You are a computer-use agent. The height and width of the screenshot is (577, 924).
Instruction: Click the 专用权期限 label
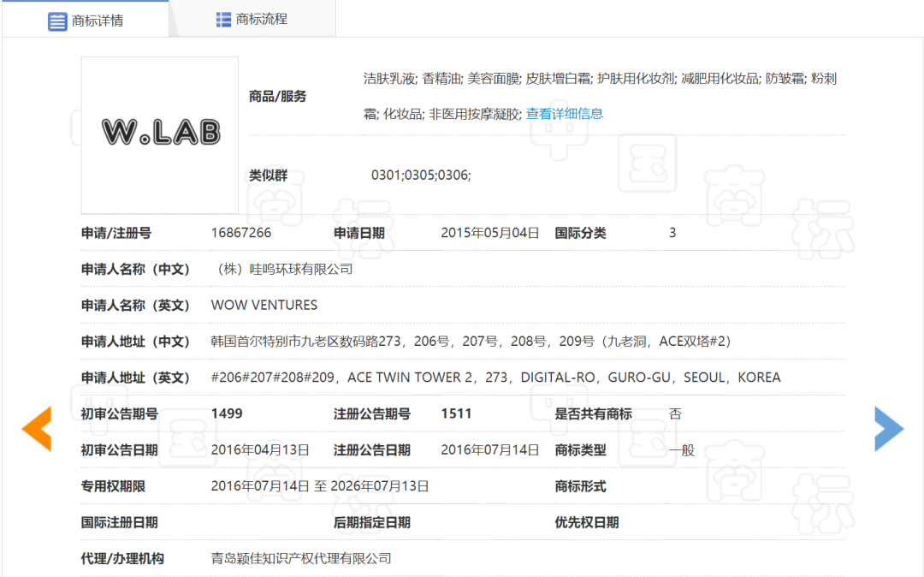113,486
